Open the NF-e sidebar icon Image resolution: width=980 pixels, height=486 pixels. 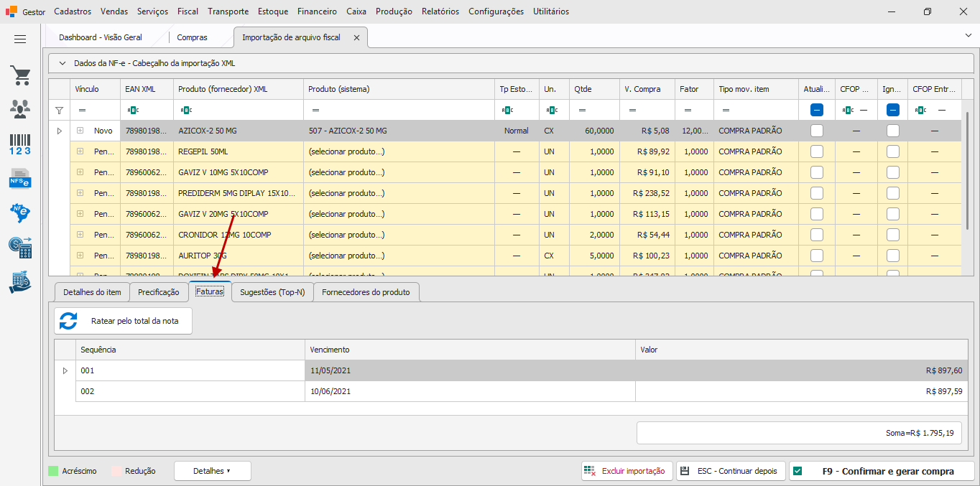point(20,212)
